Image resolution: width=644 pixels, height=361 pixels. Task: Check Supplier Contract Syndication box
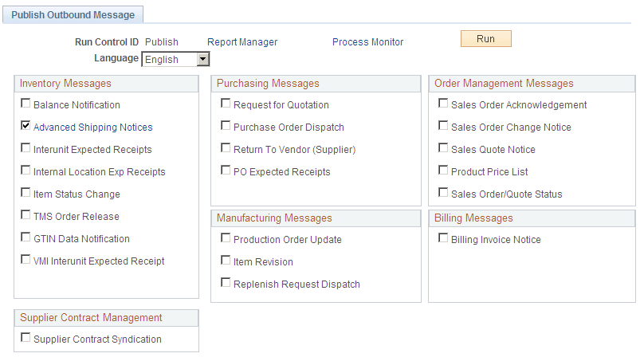26,337
